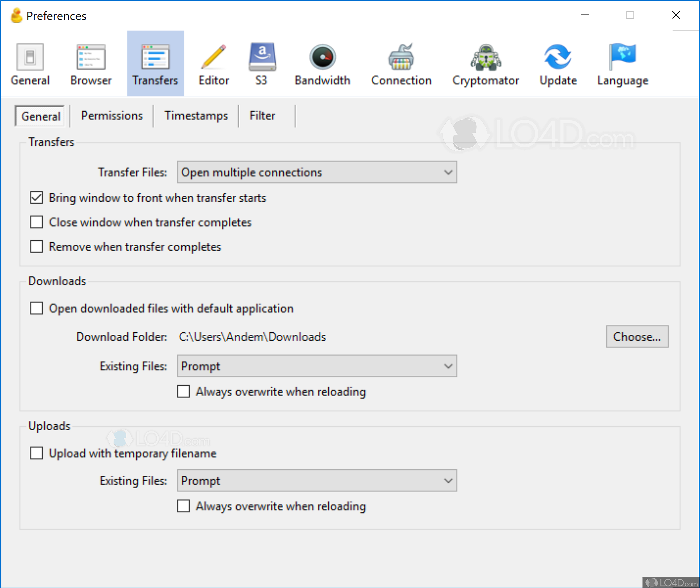Viewport: 700px width, 588px height.
Task: Uncheck Bring window to front option
Action: pyautogui.click(x=36, y=198)
